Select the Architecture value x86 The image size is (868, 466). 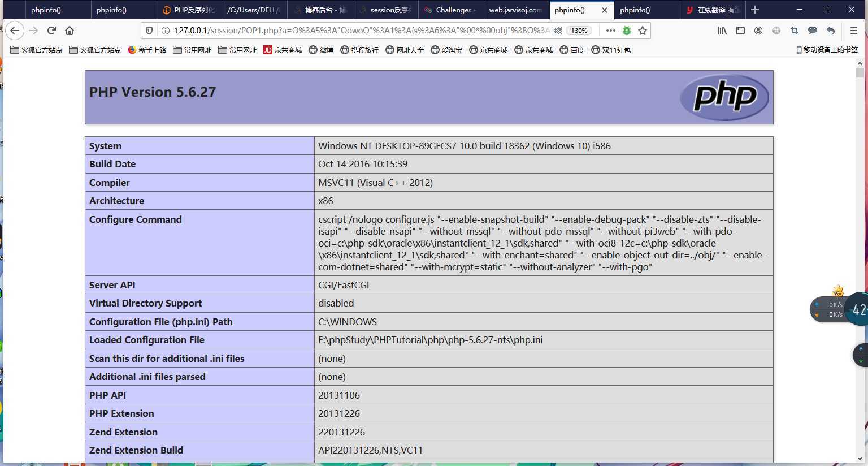point(325,201)
